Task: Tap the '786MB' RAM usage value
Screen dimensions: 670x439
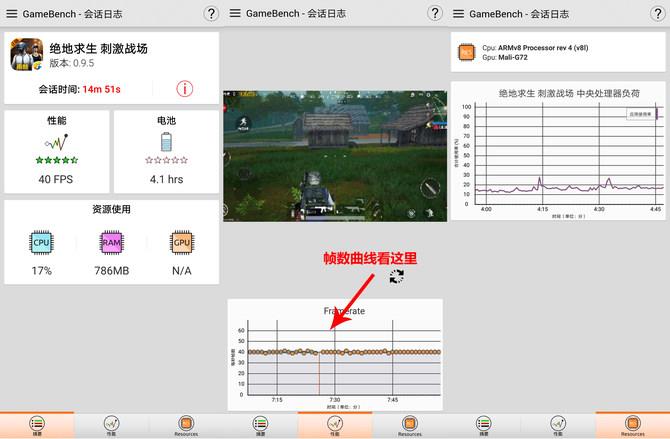Action: point(112,271)
